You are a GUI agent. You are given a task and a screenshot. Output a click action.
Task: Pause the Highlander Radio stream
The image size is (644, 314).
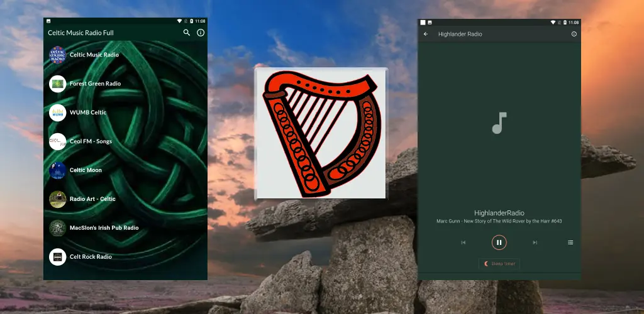click(x=499, y=242)
